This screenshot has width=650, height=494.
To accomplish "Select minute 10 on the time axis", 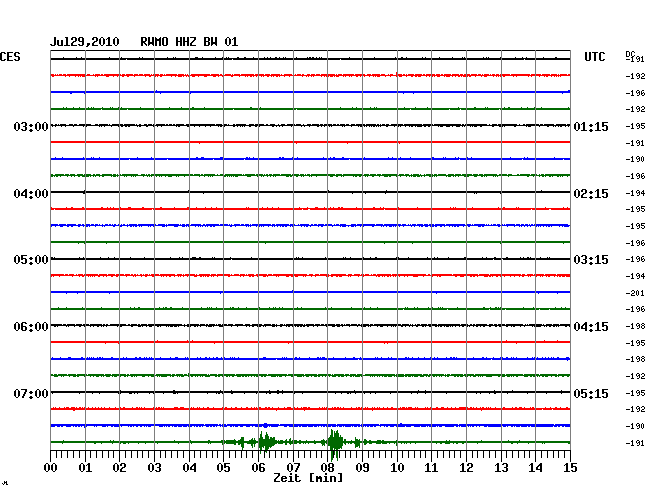I will (397, 467).
